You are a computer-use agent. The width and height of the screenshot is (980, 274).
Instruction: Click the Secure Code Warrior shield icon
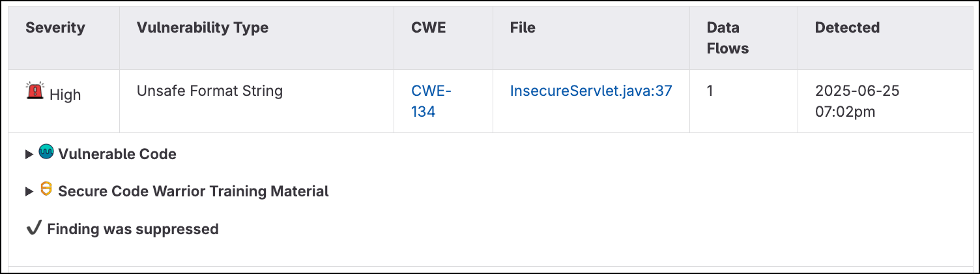click(x=46, y=190)
